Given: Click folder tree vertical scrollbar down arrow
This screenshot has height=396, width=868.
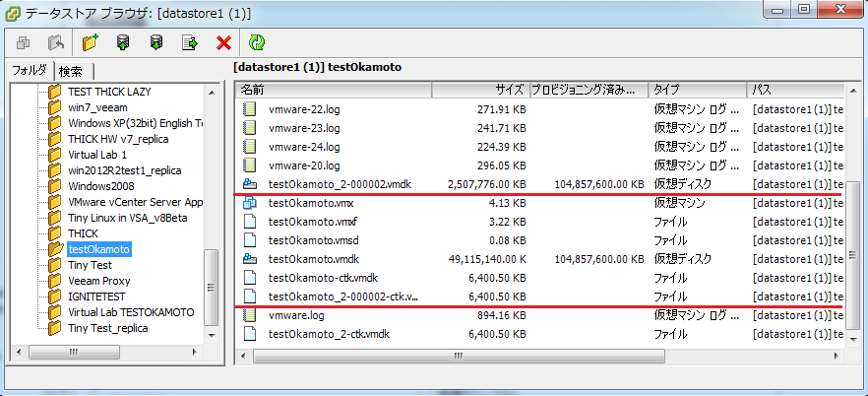Looking at the screenshot, I should coord(212,336).
